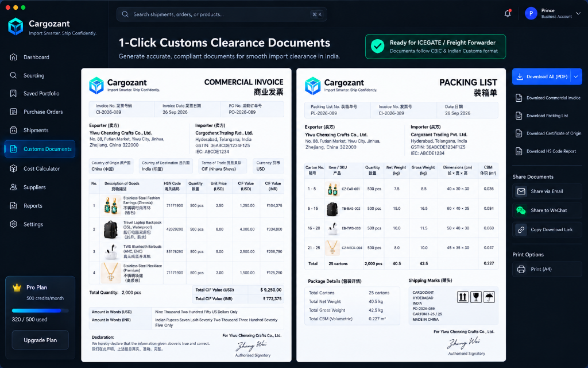Click the earrings icon in the packing list
Image resolution: width=588 pixels, height=368 pixels.
tap(332, 189)
